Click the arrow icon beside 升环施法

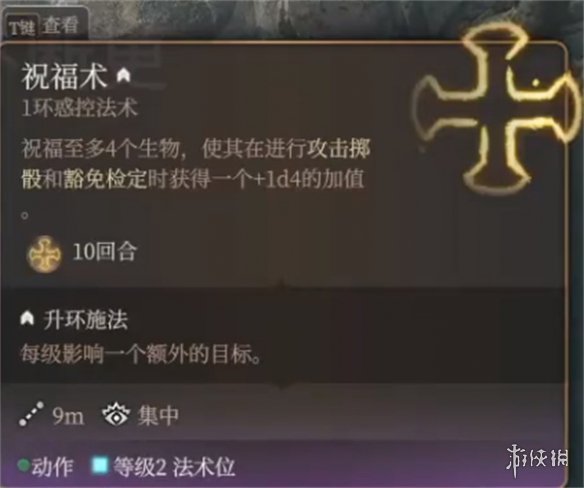pyautogui.click(x=27, y=319)
